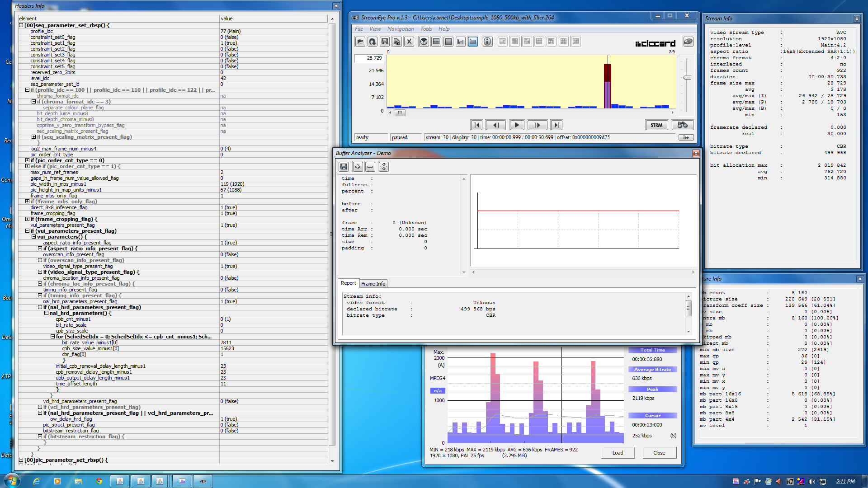Close the Headers Info panel
This screenshot has width=868, height=488.
(x=336, y=6)
